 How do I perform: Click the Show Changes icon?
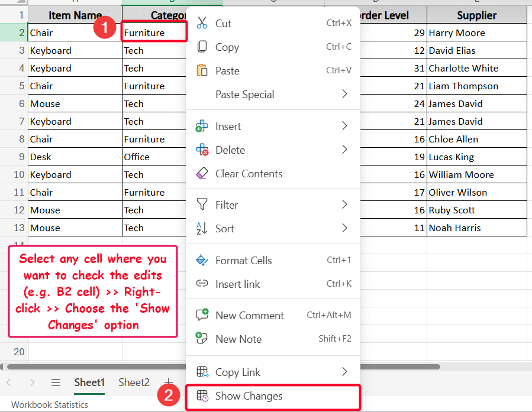click(201, 397)
